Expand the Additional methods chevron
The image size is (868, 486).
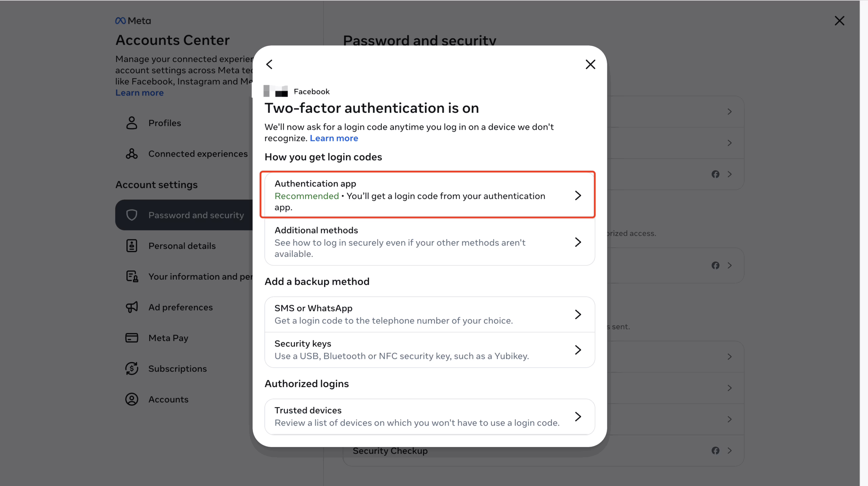578,242
